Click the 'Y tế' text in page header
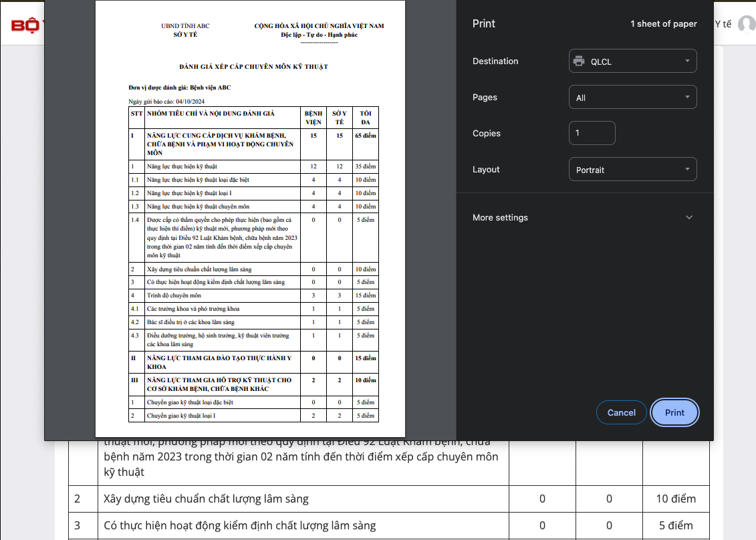The image size is (756, 540). pyautogui.click(x=723, y=24)
